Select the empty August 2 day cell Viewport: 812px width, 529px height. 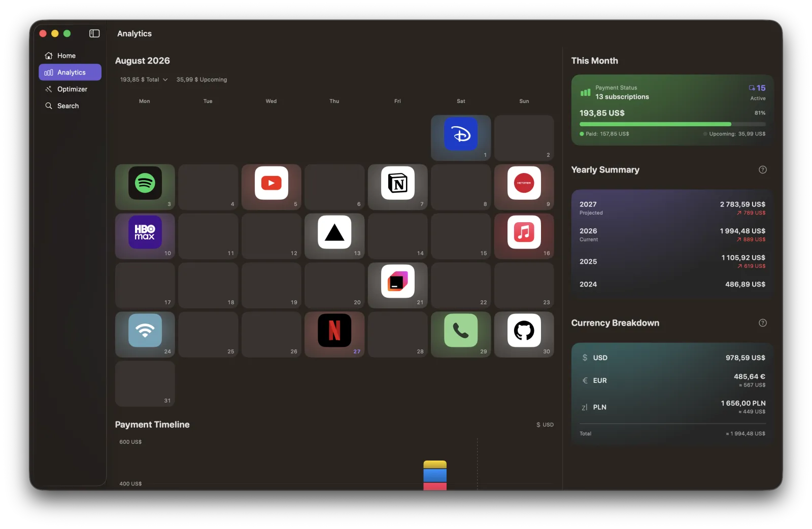point(524,138)
